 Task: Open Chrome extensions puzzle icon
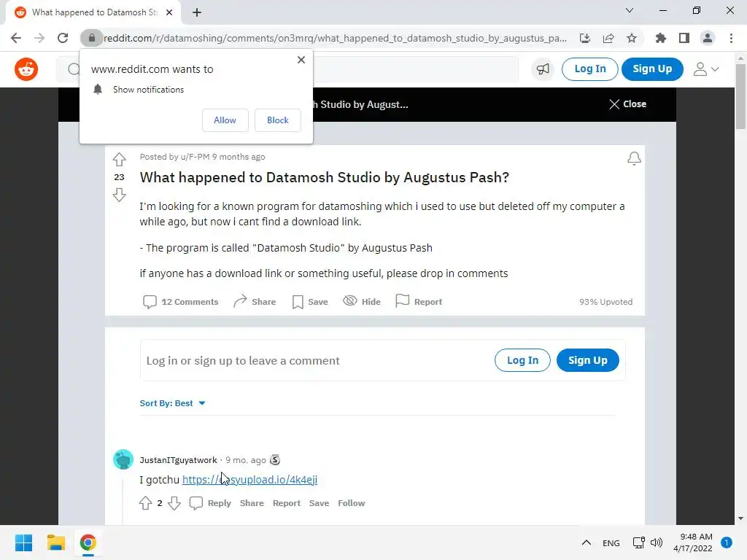coord(661,38)
